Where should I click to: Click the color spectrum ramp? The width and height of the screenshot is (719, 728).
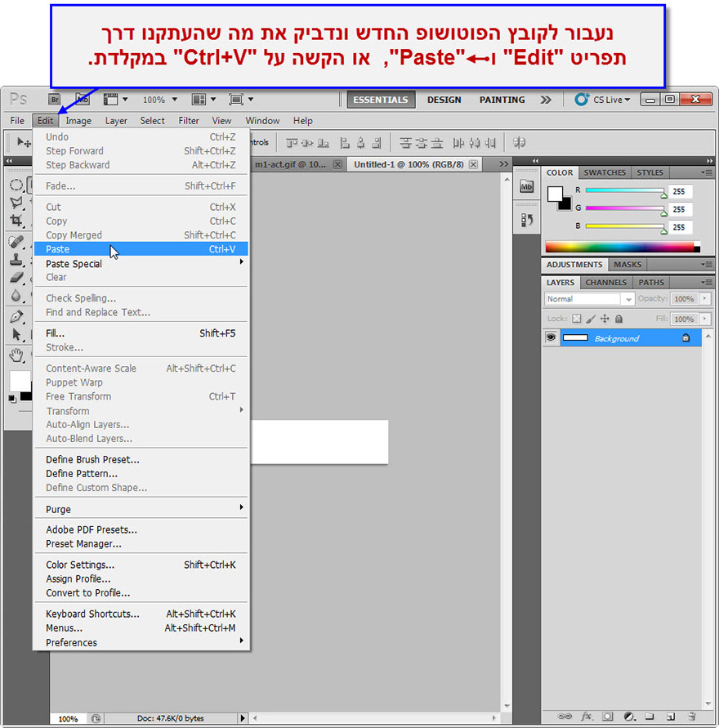coord(623,247)
